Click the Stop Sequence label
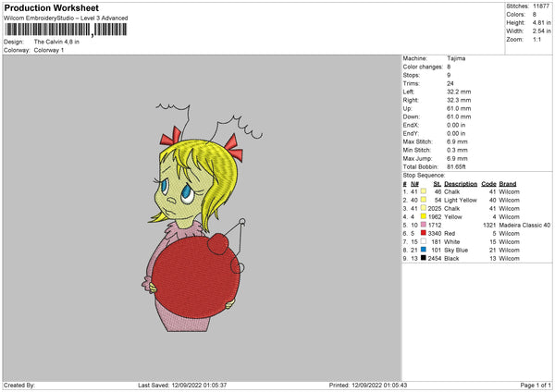Viewport: 555px width, 392px height. click(424, 176)
